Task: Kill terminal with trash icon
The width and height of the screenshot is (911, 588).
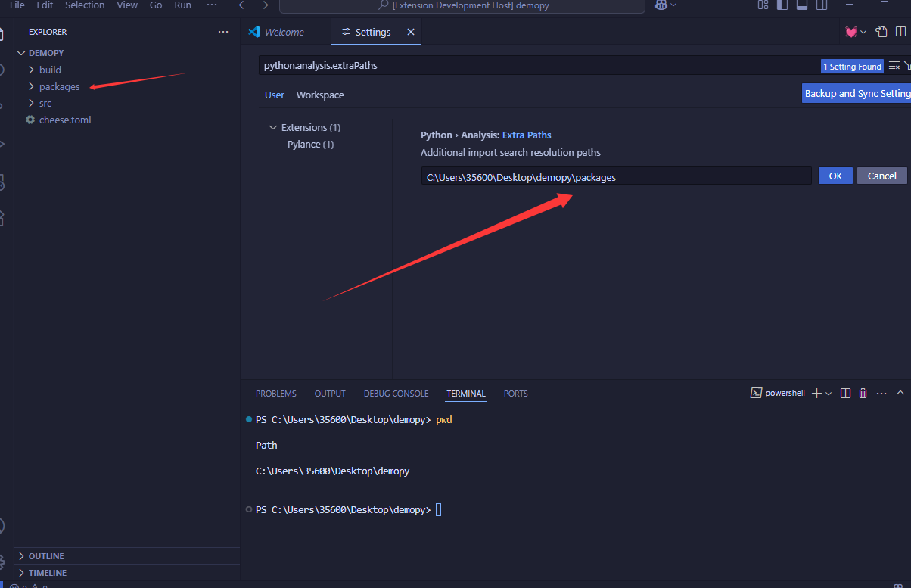Action: 863,394
